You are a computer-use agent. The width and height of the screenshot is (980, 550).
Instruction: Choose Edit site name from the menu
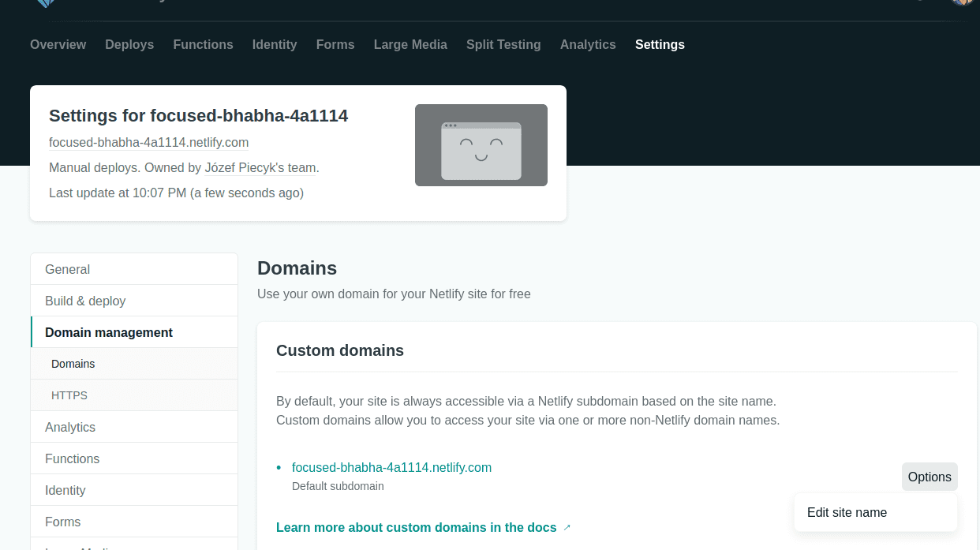pyautogui.click(x=847, y=513)
